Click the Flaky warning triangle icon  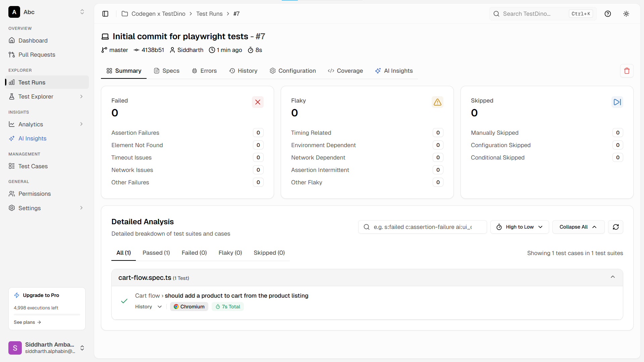coord(437,102)
